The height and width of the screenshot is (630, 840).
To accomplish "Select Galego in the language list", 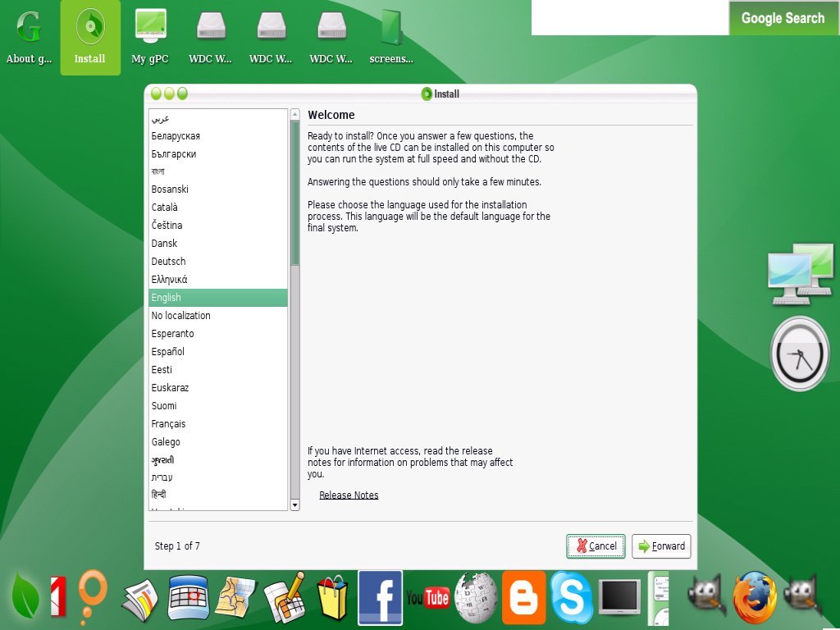I will (218, 442).
